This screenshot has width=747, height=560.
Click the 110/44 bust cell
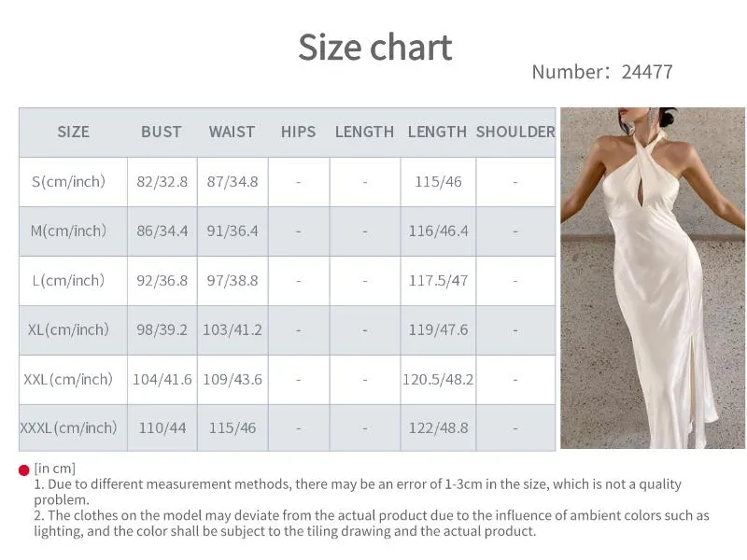(162, 428)
